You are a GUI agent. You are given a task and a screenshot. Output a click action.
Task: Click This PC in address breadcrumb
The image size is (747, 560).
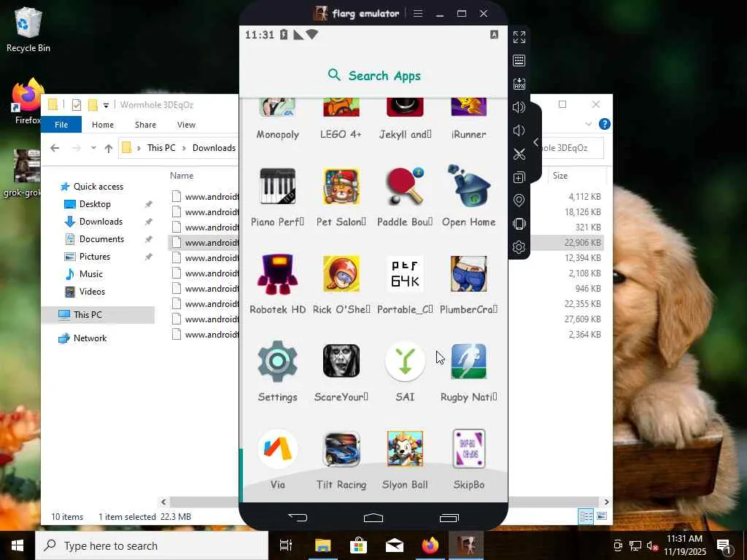pos(161,148)
